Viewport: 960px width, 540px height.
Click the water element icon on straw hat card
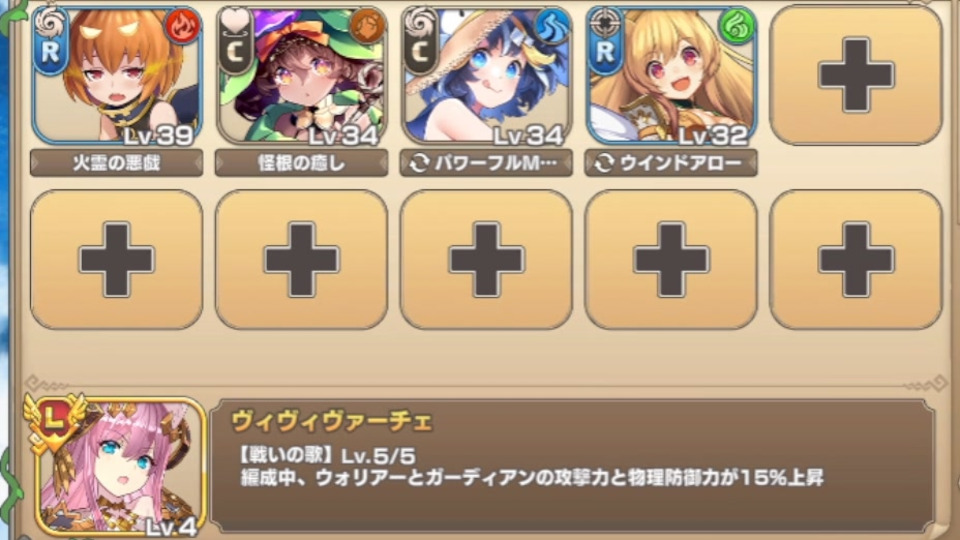pyautogui.click(x=552, y=27)
